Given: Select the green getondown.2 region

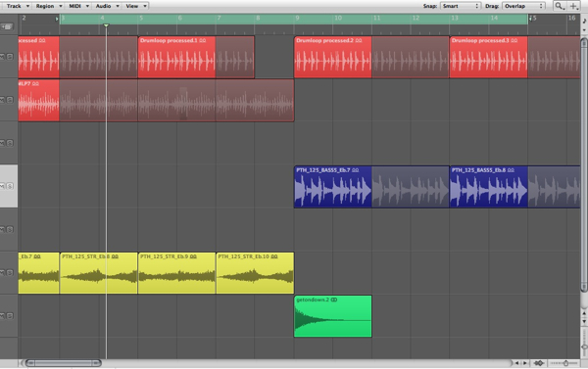Looking at the screenshot, I should (x=333, y=316).
